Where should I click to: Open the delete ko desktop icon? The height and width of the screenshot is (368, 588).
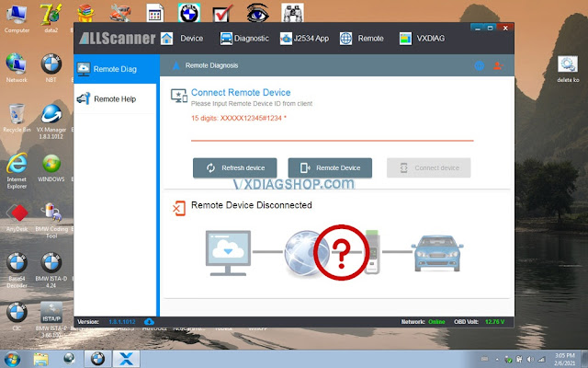coord(568,68)
